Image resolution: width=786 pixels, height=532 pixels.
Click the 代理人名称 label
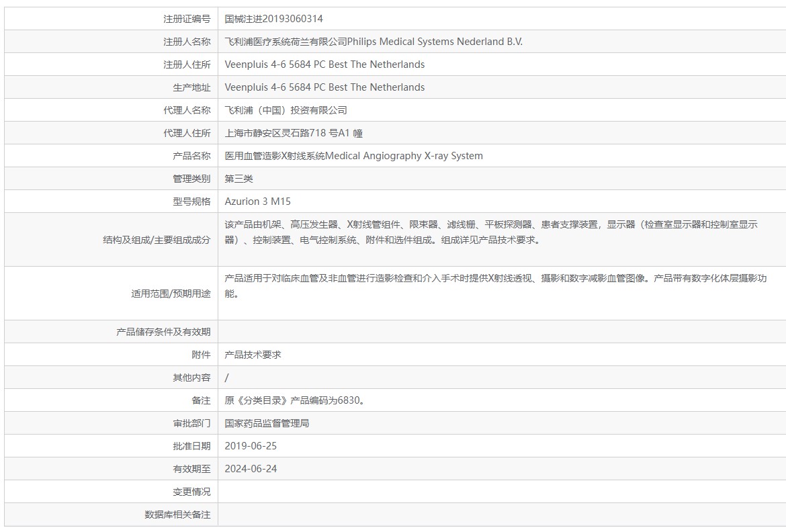187,110
